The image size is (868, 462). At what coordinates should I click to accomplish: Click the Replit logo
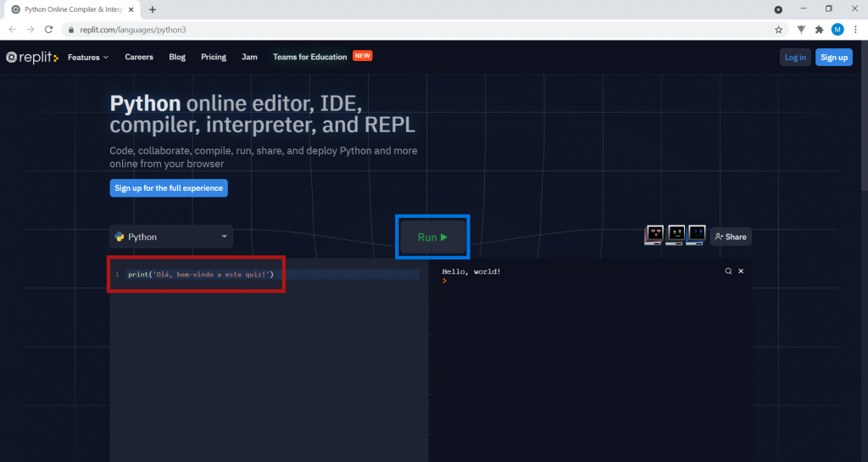[x=32, y=57]
